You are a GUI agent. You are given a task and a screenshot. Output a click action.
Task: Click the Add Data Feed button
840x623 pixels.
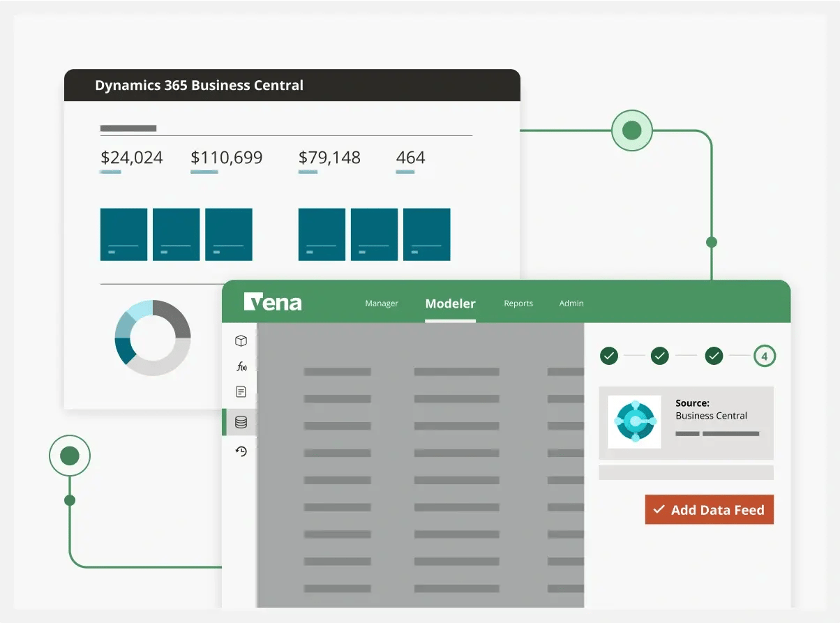(x=709, y=509)
